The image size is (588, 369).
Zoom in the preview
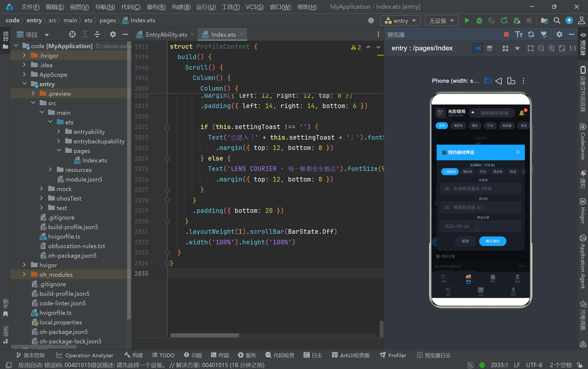[552, 48]
